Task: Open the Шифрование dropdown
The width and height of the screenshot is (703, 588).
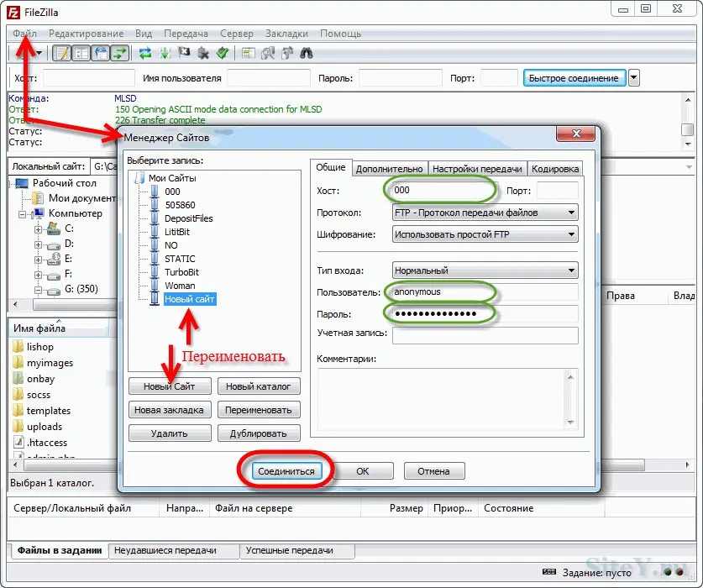Action: (x=485, y=234)
